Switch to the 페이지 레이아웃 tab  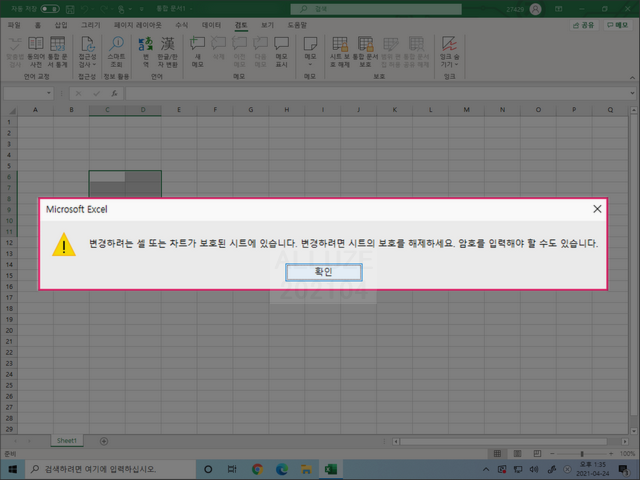[x=138, y=25]
